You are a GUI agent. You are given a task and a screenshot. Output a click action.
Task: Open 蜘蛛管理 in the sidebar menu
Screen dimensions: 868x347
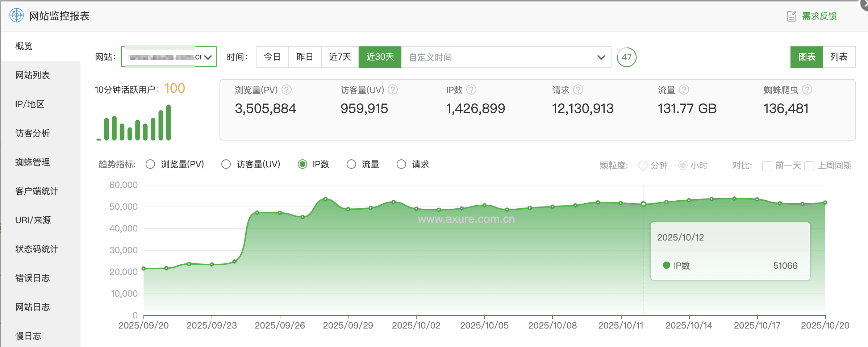point(33,162)
